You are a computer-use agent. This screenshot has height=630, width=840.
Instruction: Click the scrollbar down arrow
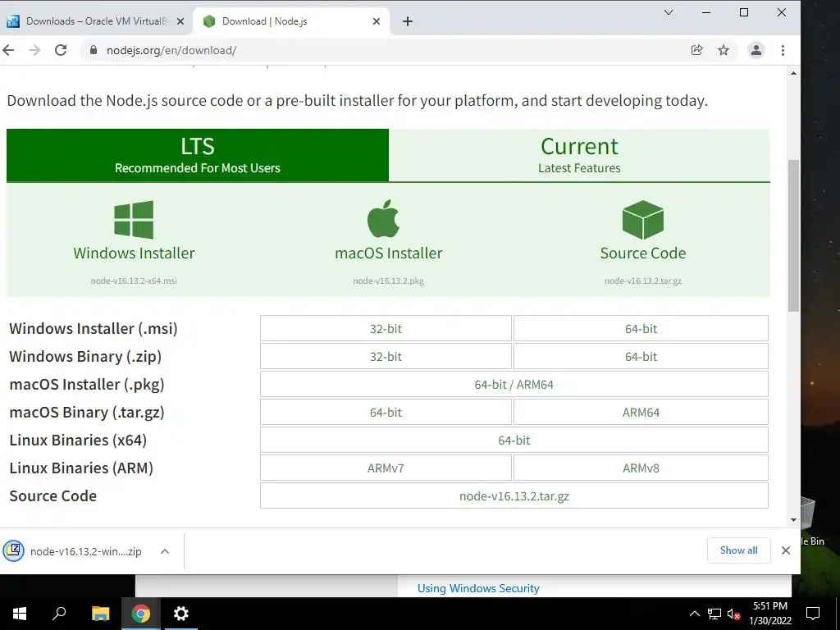[x=793, y=519]
